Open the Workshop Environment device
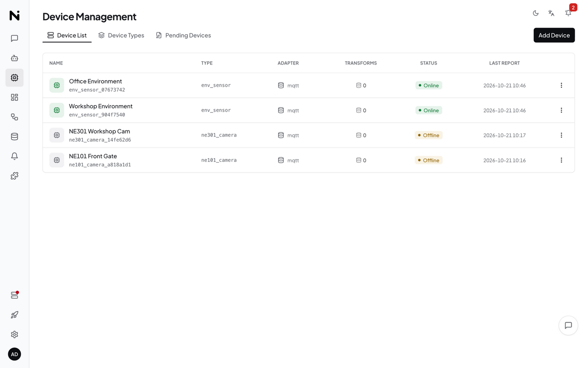Image resolution: width=588 pixels, height=368 pixels. pos(101,106)
